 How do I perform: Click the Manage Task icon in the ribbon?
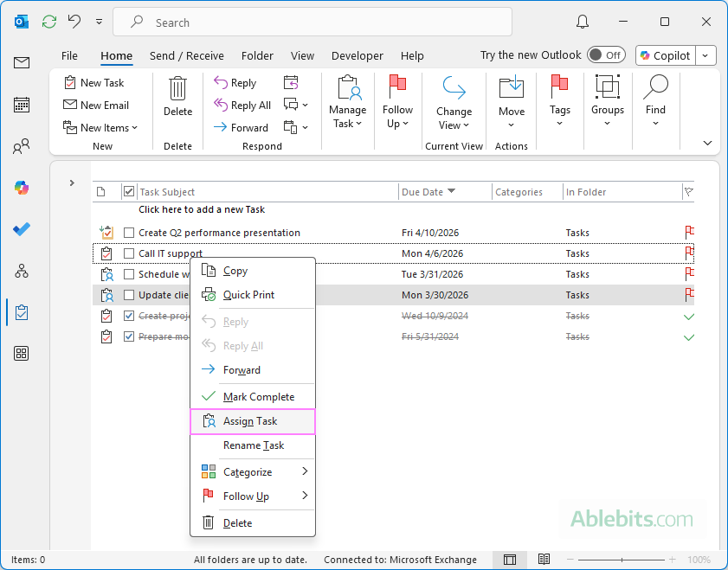(347, 89)
